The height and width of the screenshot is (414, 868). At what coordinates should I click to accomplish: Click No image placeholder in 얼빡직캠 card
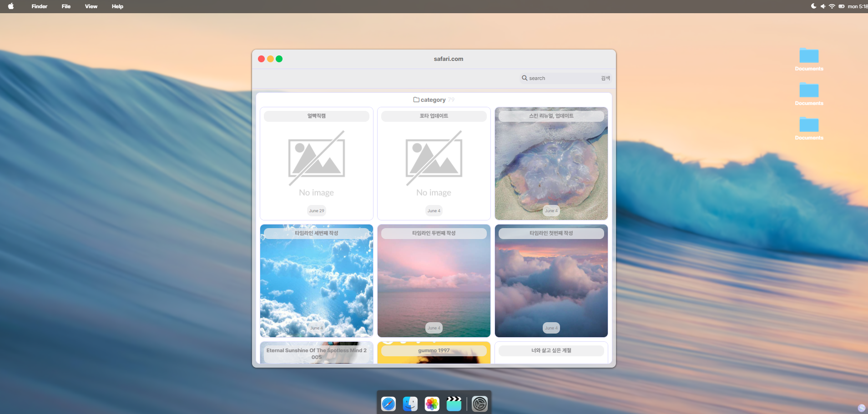pos(317,164)
